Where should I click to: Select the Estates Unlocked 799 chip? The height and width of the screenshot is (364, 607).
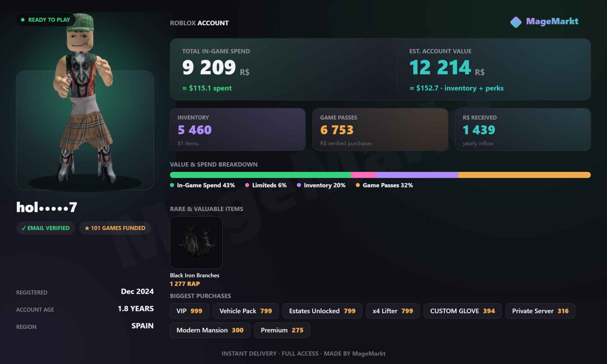[x=322, y=311]
